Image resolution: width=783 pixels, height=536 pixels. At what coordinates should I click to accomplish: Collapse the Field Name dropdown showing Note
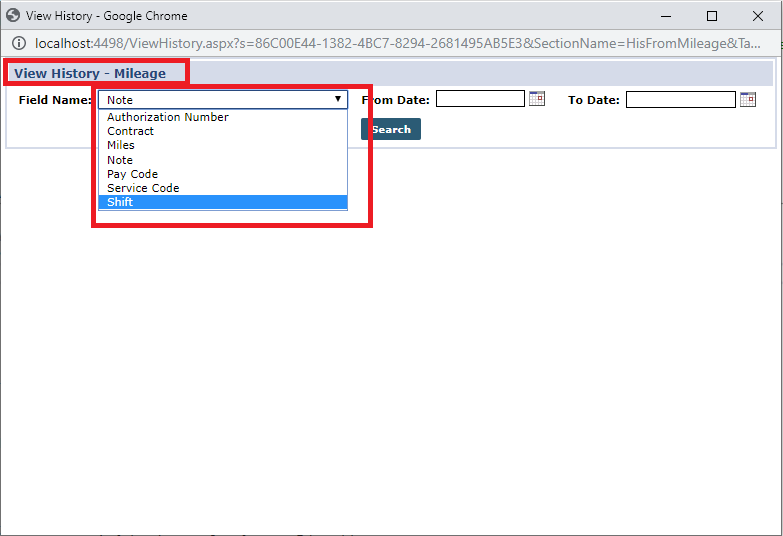(223, 99)
